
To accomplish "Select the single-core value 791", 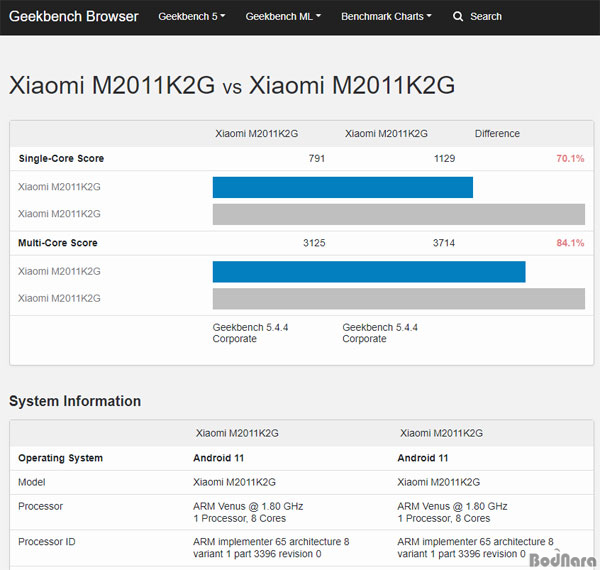I will tap(317, 158).
